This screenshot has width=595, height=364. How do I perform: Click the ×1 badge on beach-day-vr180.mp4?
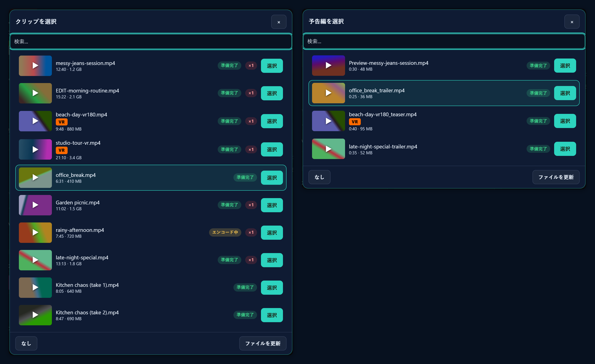pyautogui.click(x=251, y=121)
